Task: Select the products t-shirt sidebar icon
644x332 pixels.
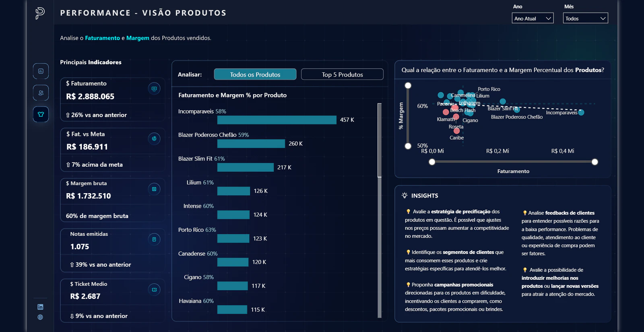Action: 41,114
